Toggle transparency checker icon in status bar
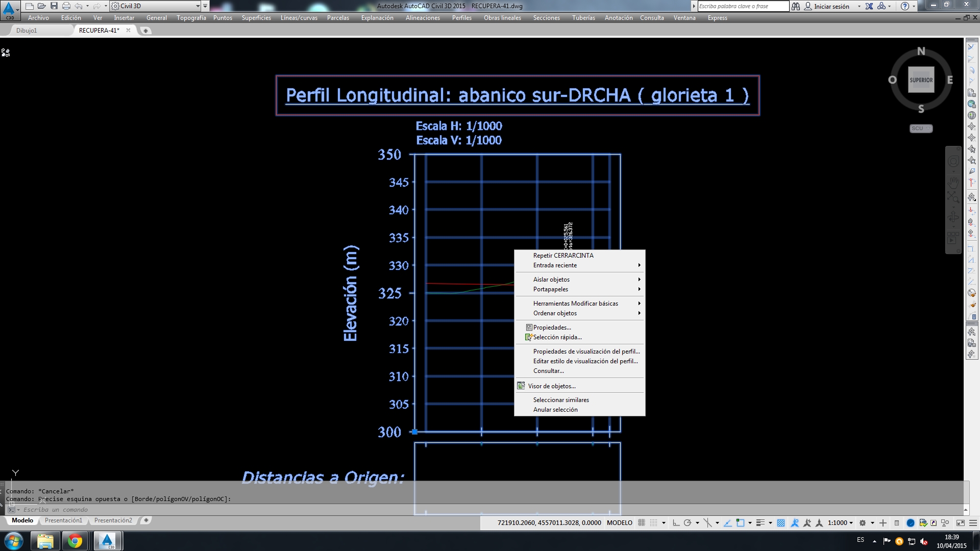Screen dimensions: 980x551 781,523
